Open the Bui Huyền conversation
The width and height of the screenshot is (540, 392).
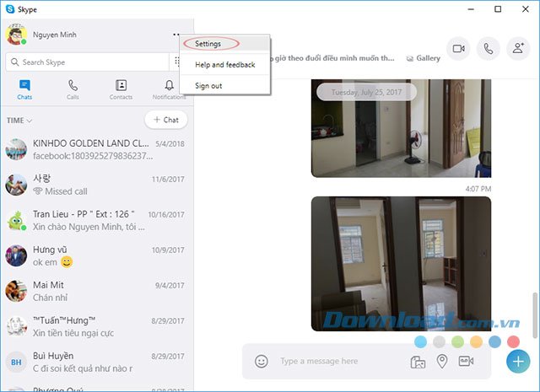point(97,362)
